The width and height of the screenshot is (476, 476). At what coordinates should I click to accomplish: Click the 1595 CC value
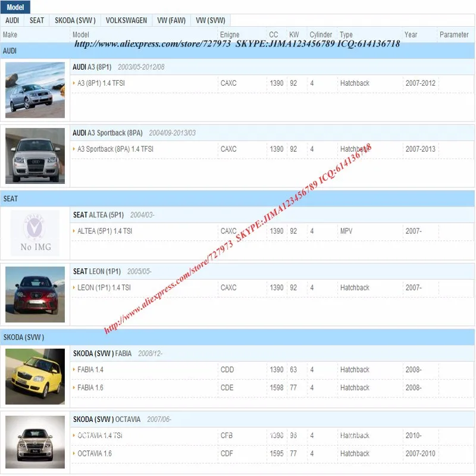coord(277,453)
